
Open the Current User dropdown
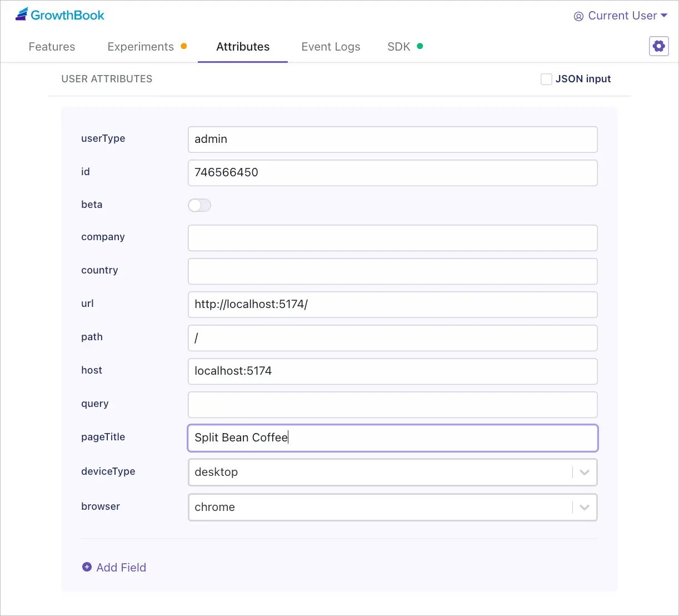620,16
